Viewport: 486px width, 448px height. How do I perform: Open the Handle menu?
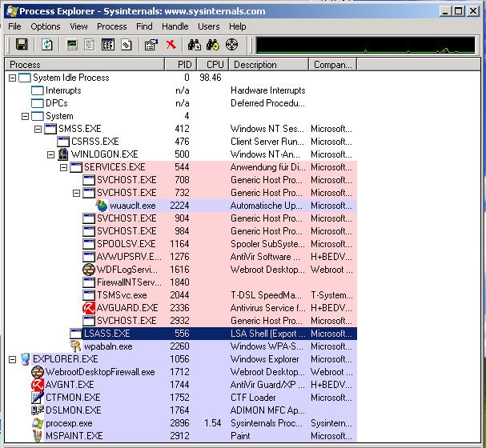175,26
